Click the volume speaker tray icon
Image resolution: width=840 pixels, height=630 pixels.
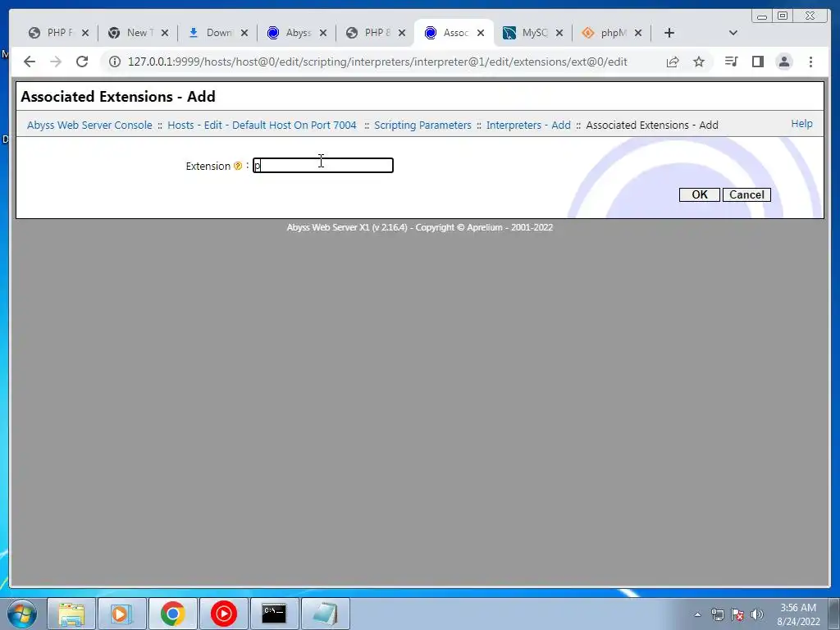point(757,614)
